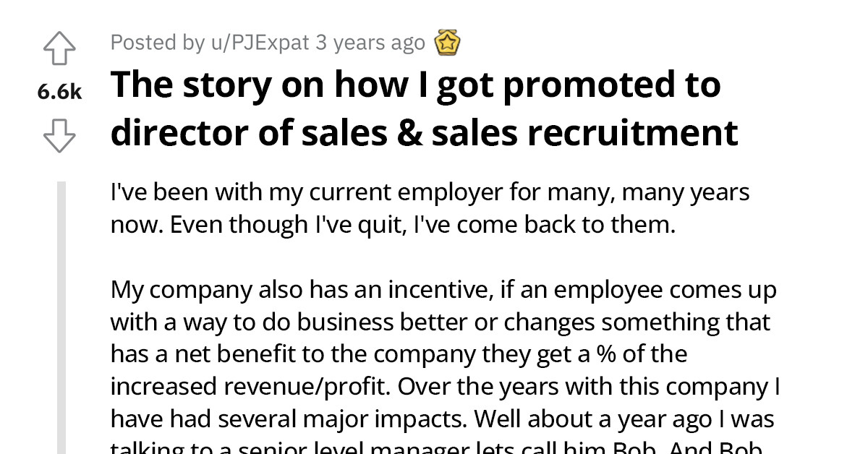Downvote the post using the down arrow
The image size is (868, 454).
point(59,135)
